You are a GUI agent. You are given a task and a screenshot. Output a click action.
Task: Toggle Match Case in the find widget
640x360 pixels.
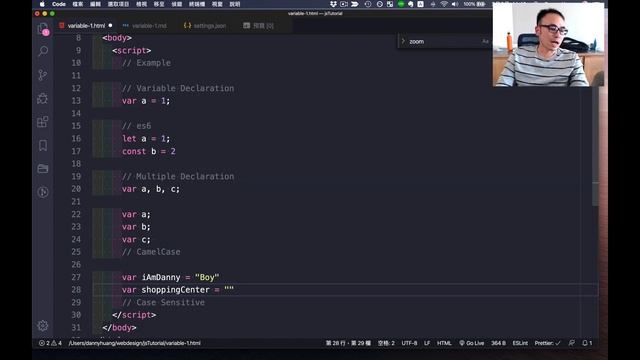tap(485, 41)
